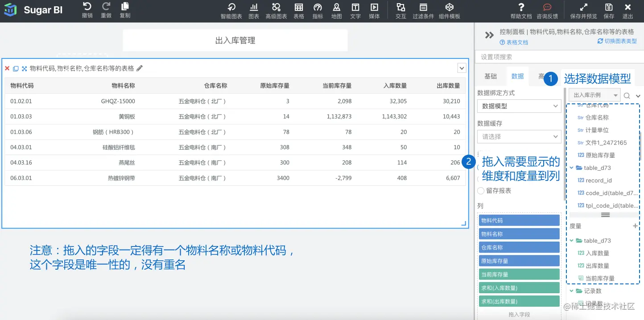Screen dimensions: 644x320
Task: Open the Filter Conditions (过滤条件) menu
Action: tap(423, 11)
